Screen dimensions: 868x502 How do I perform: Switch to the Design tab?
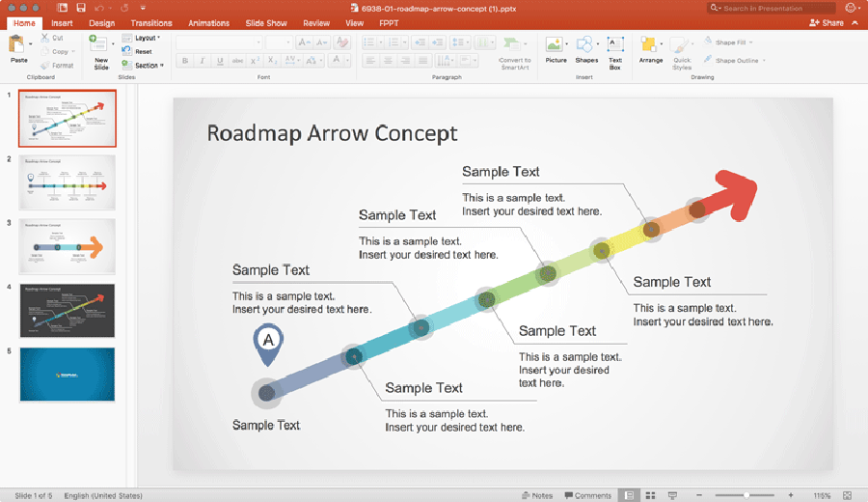pyautogui.click(x=102, y=23)
